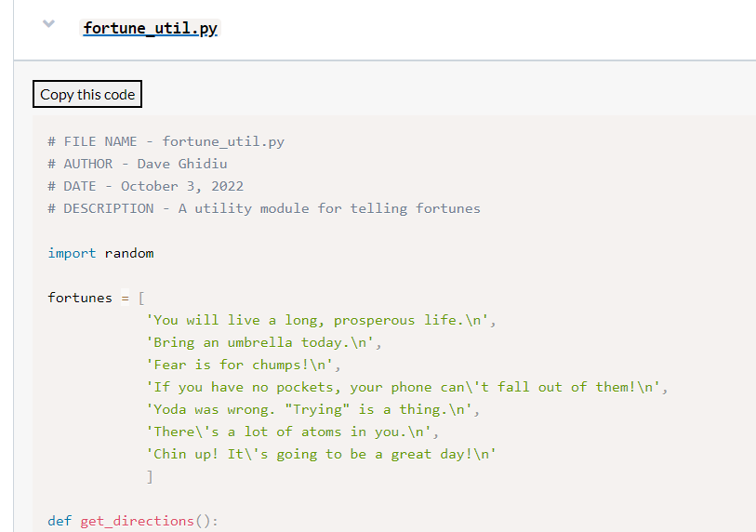Click the DESCRIPTION comment line
This screenshot has width=756, height=532.
pos(264,209)
